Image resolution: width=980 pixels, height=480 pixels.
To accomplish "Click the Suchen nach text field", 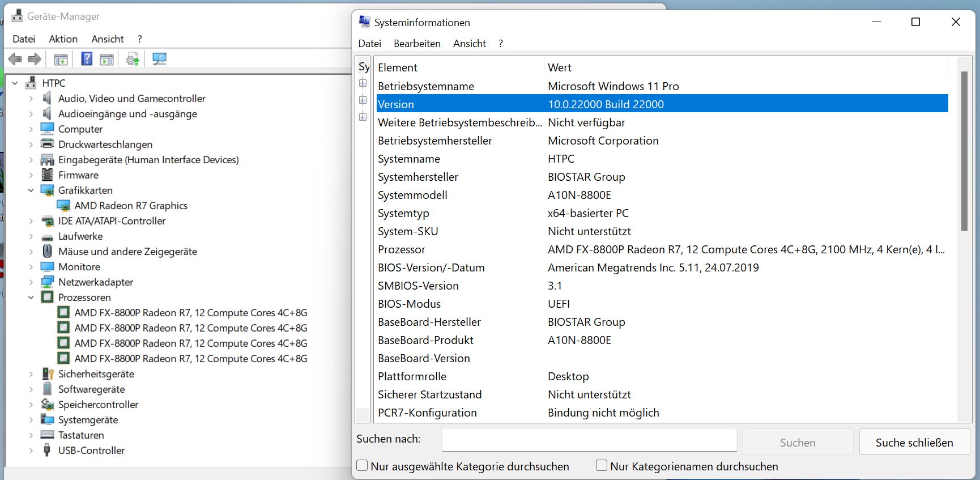I will pos(590,440).
